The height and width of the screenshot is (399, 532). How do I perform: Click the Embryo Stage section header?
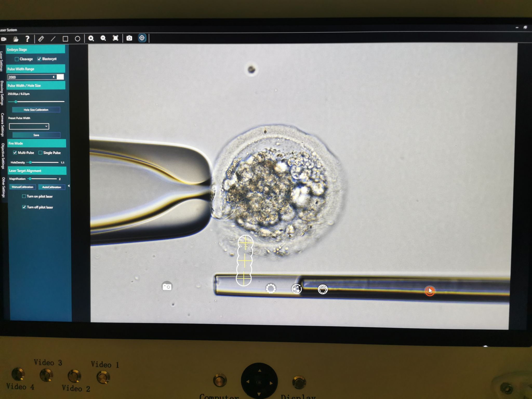(x=36, y=49)
